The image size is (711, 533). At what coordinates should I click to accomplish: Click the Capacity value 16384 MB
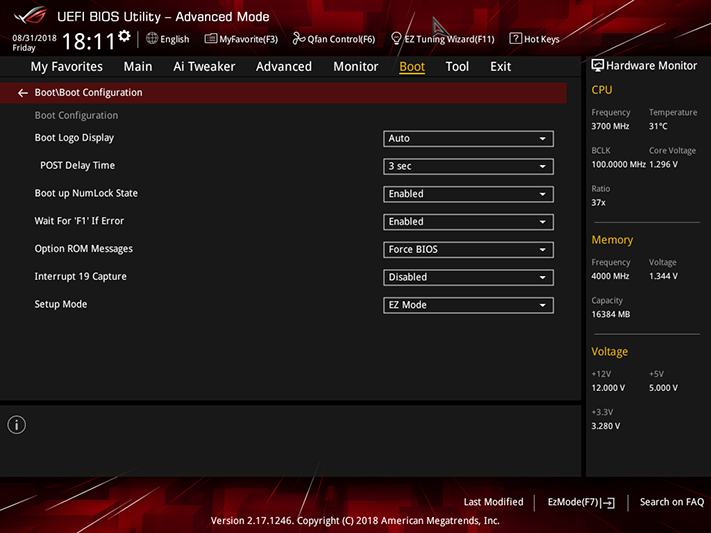click(611, 314)
